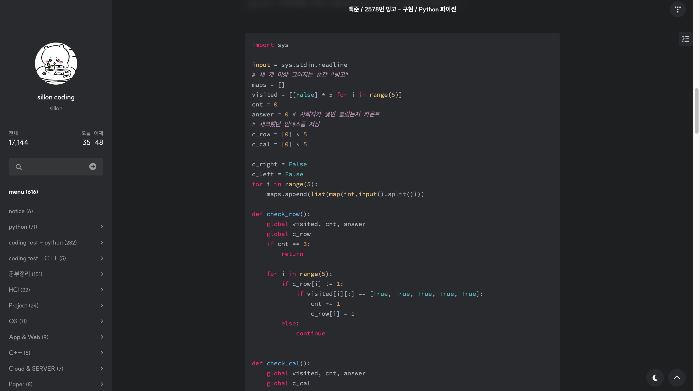
Task: Expand the Project category chevron
Action: 102,306
